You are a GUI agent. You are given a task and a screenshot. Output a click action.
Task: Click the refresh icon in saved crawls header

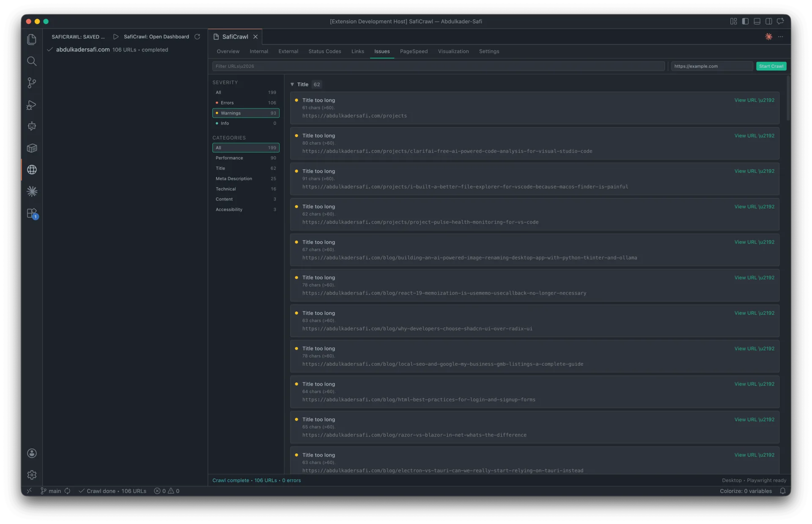pos(197,37)
